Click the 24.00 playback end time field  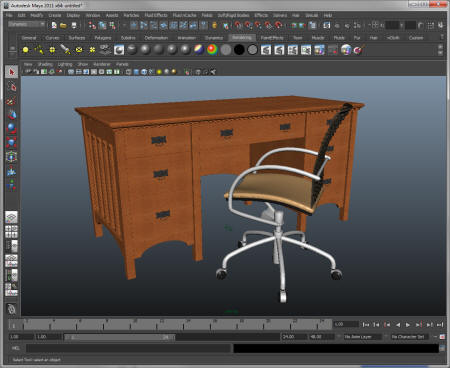pyautogui.click(x=294, y=337)
